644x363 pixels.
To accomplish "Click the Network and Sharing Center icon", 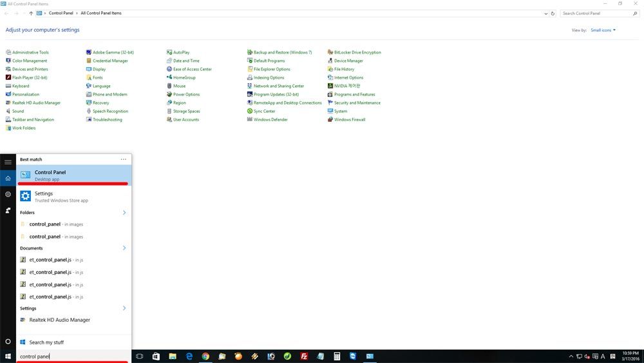I will 250,86.
